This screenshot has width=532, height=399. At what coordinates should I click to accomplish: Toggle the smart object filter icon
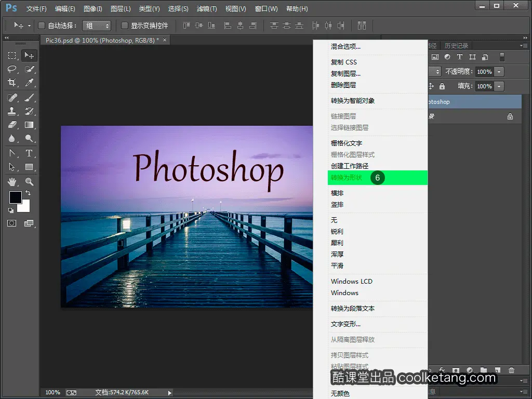[x=485, y=57]
